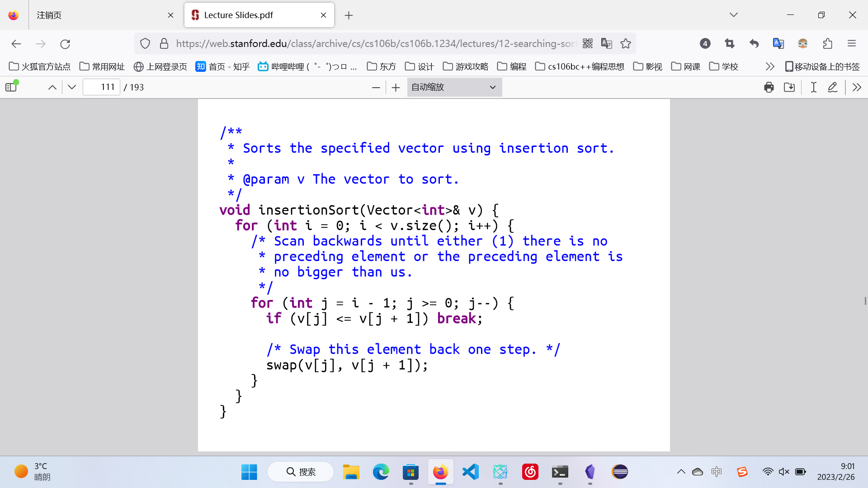Viewport: 868px width, 488px height.
Task: Click the text selection tool icon
Action: (812, 87)
